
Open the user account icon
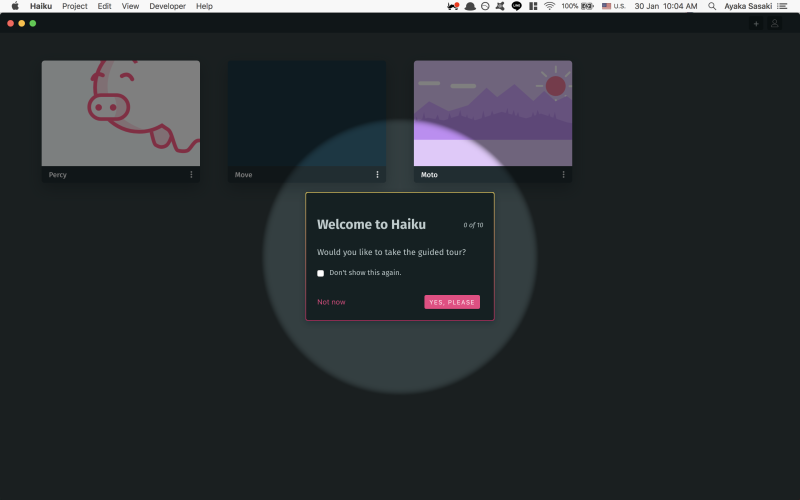pos(774,23)
